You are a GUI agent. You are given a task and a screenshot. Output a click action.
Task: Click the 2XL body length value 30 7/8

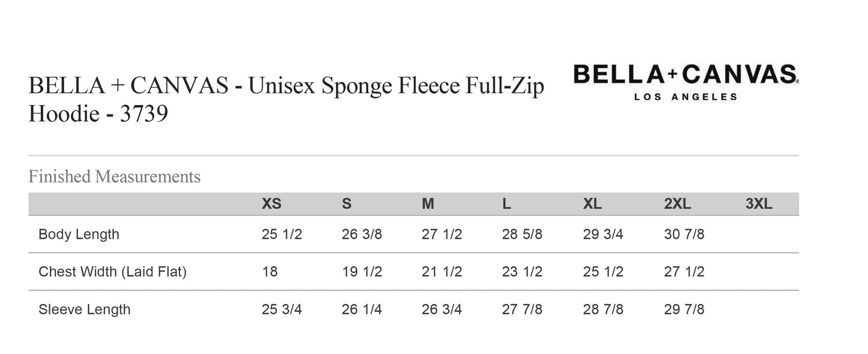click(x=684, y=234)
